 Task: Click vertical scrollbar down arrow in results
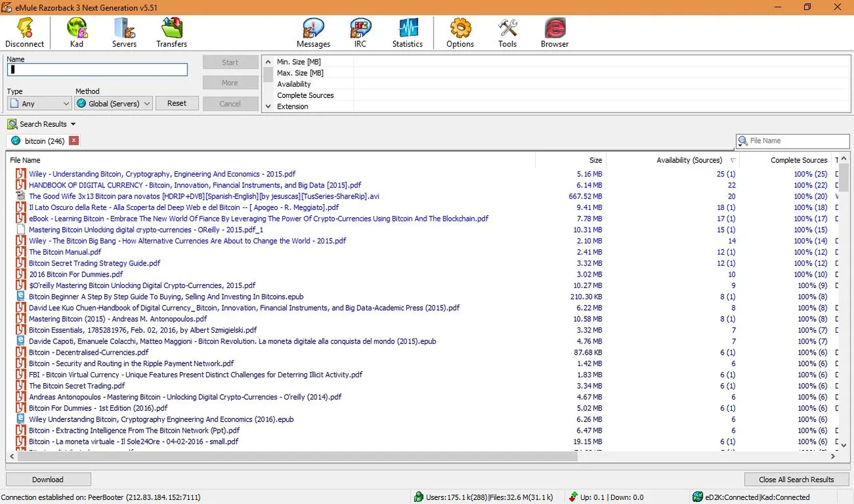843,445
